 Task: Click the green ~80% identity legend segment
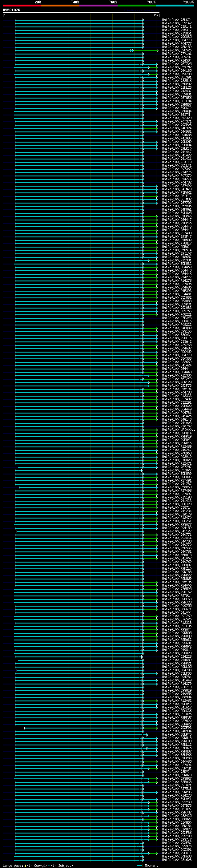point(137,6)
